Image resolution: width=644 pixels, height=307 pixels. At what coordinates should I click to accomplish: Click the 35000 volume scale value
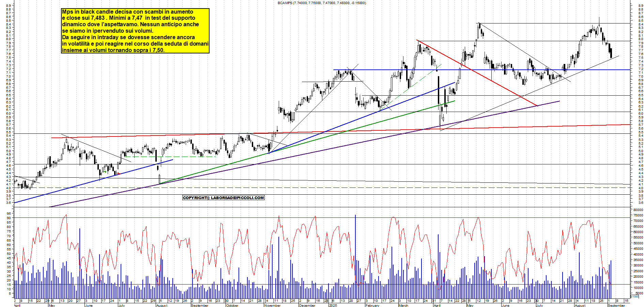tap(638, 260)
